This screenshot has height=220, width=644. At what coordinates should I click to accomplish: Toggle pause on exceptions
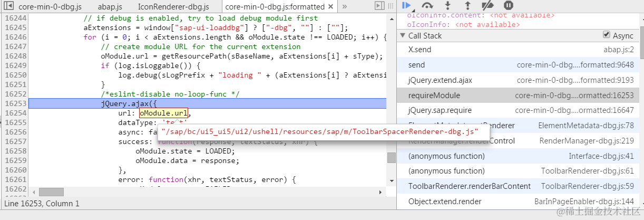coord(508,5)
